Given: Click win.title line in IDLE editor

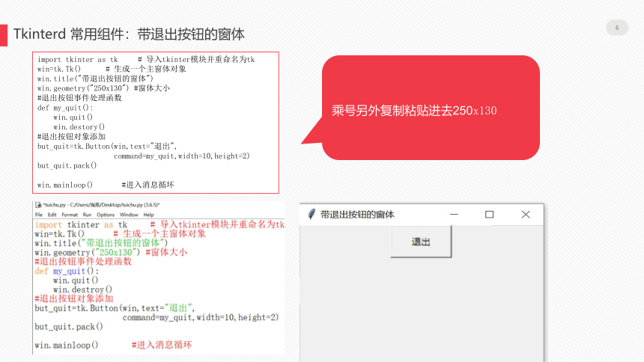Looking at the screenshot, I should (101, 243).
